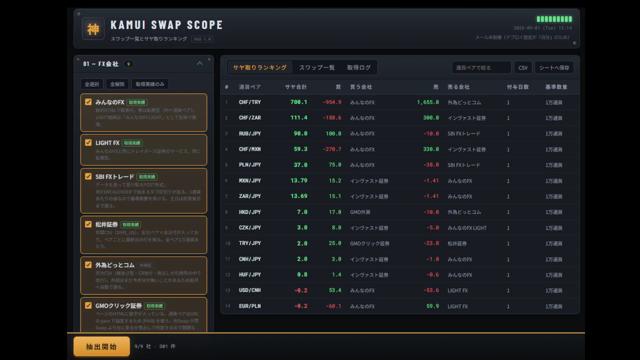Select the サヤ取りランキング tab
This screenshot has width=640, height=360.
[x=260, y=67]
